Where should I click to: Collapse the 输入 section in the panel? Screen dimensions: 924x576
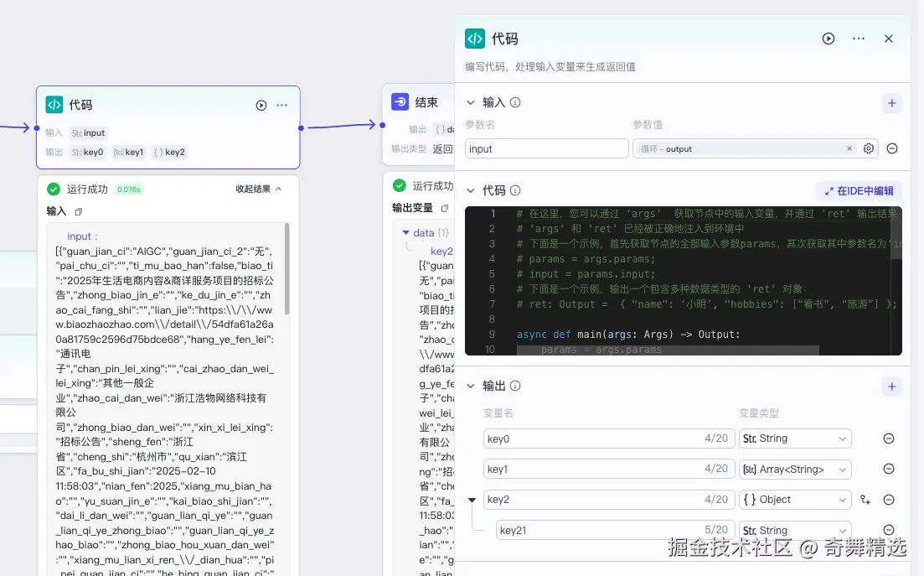(470, 102)
